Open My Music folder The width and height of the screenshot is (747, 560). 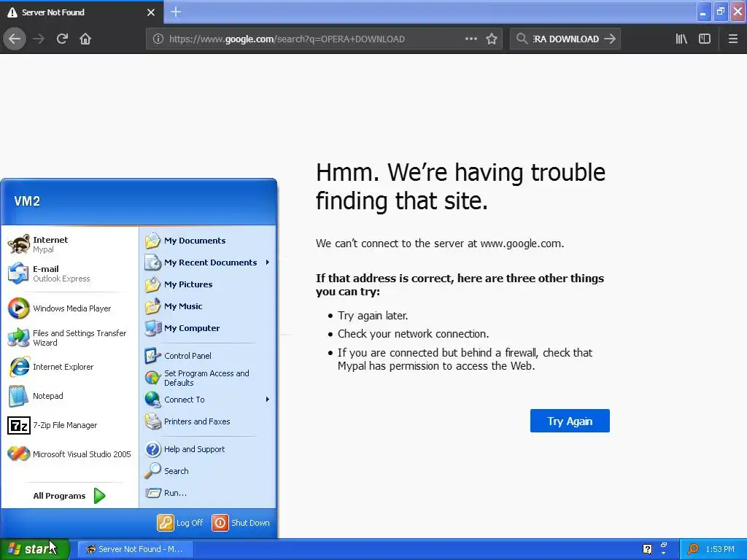[x=208, y=306]
